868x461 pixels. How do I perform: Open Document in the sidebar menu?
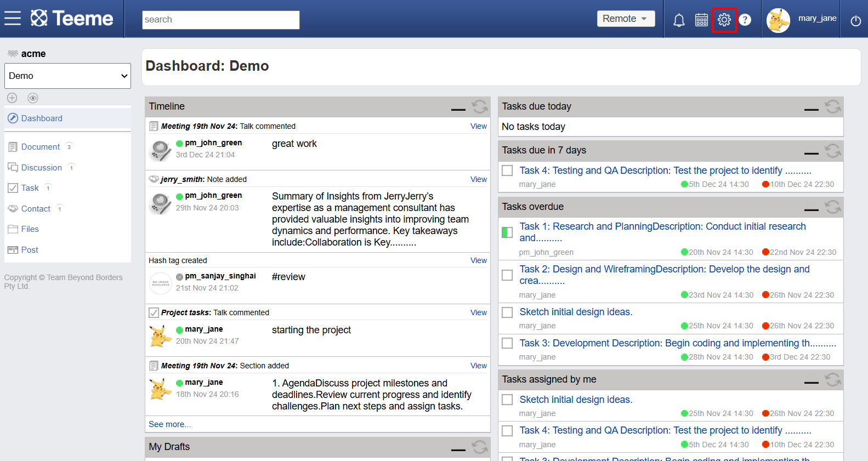tap(41, 147)
